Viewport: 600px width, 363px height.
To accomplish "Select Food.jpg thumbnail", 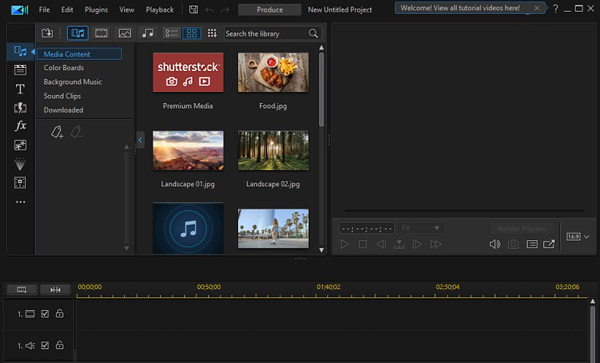I will [x=273, y=72].
